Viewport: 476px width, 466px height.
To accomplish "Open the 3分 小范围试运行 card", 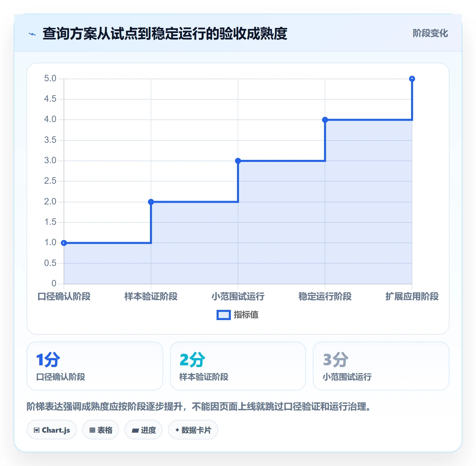I will [381, 366].
